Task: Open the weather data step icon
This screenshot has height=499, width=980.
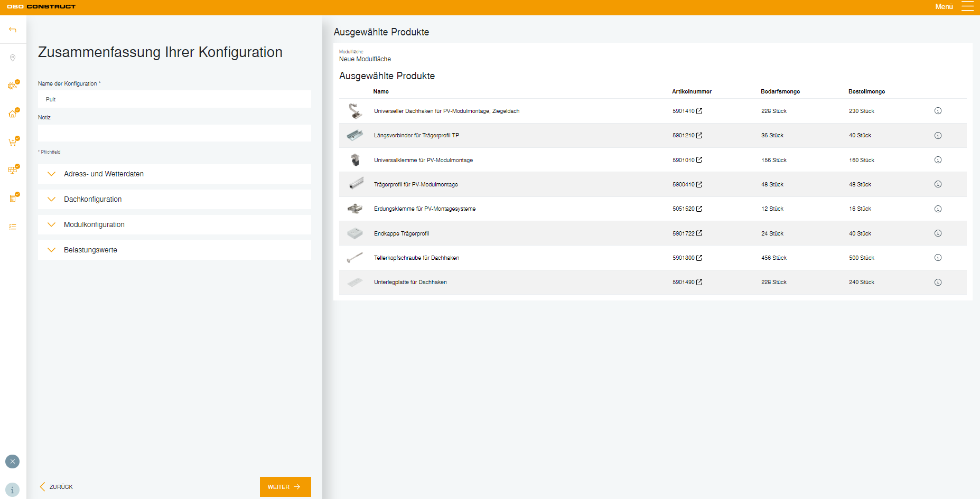Action: pos(13,86)
